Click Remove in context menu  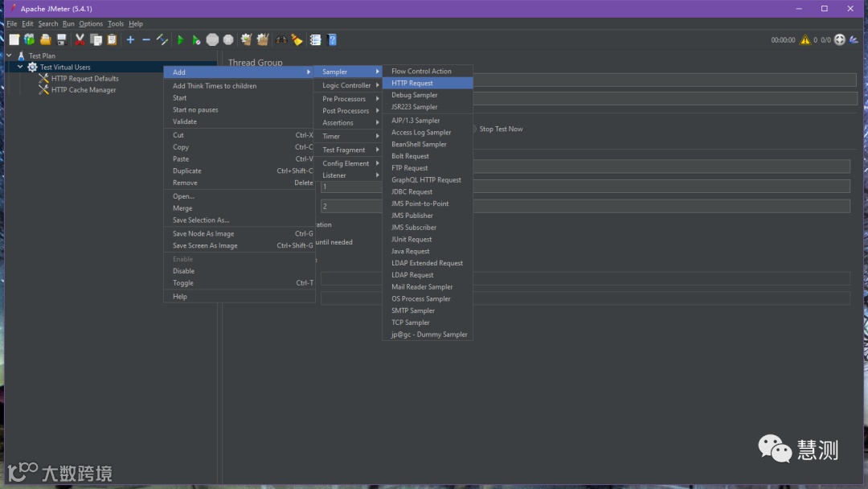[240, 183]
